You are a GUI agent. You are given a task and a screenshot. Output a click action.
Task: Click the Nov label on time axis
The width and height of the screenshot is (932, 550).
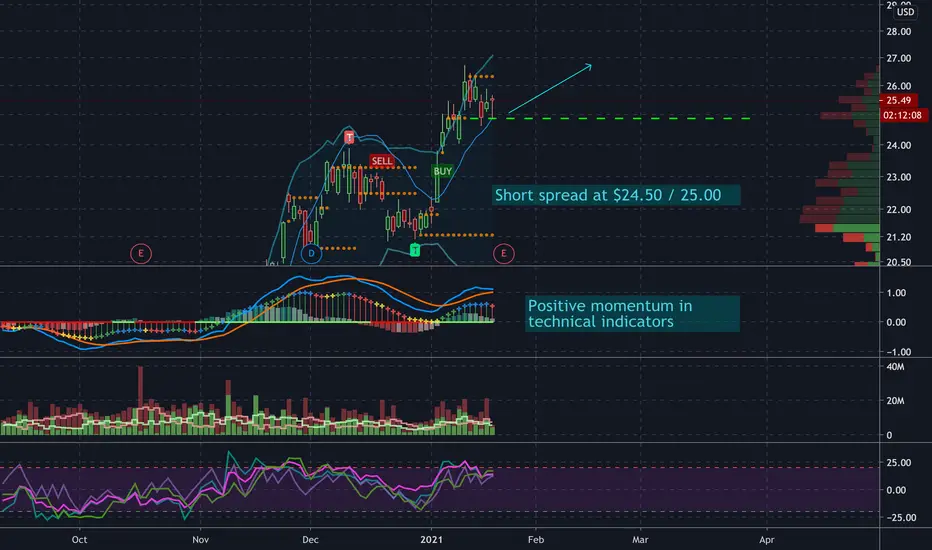pyautogui.click(x=200, y=540)
